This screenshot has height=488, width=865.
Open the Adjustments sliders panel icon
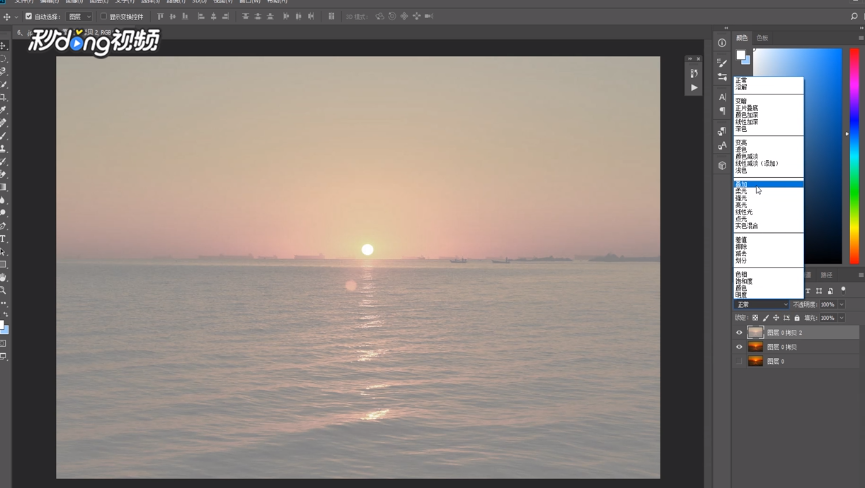[x=722, y=77]
